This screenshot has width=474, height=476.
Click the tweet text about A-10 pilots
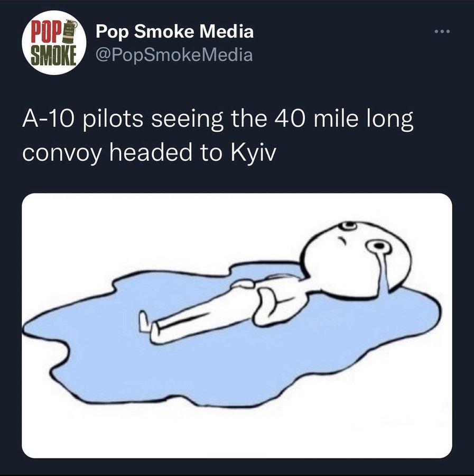[218, 136]
